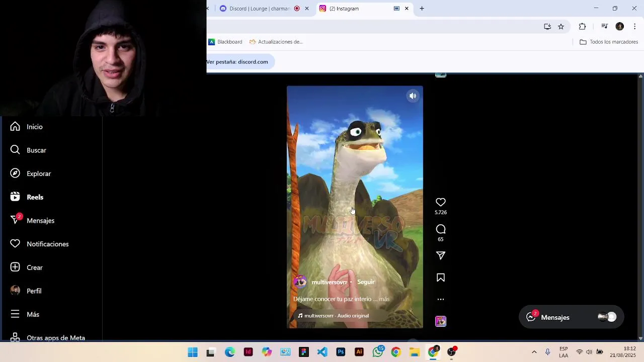The width and height of the screenshot is (644, 362).
Task: Go to Inicio home in Instagram sidebar
Action: [x=26, y=127]
